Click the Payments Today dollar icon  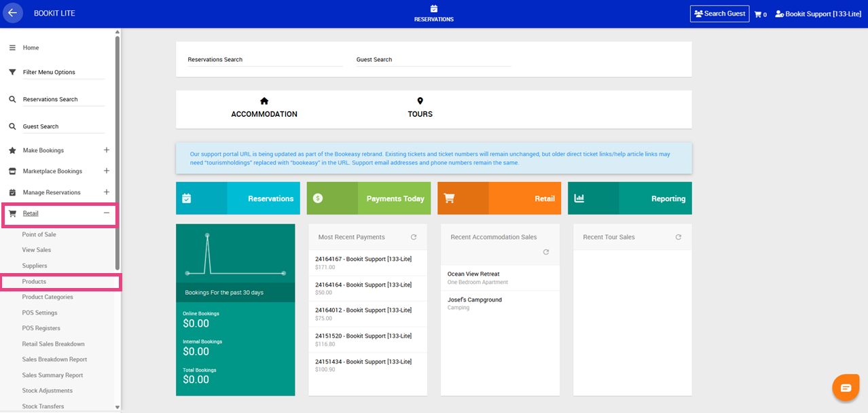point(318,198)
